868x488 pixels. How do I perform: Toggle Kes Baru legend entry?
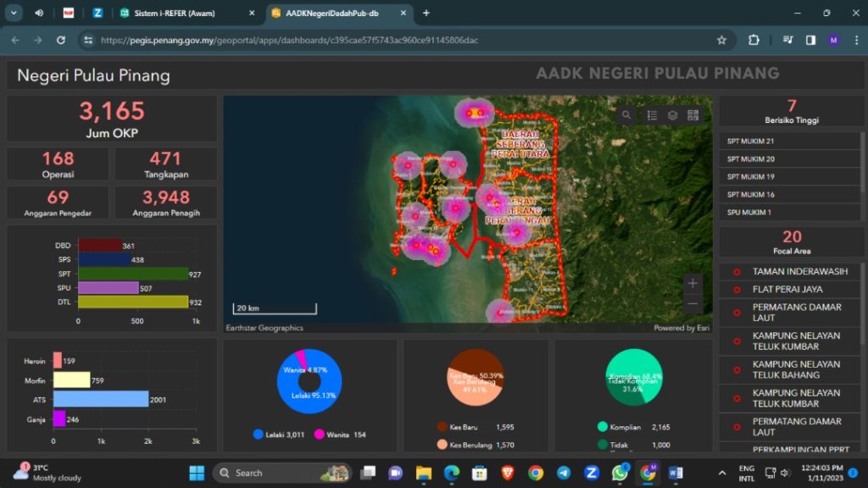(464, 427)
